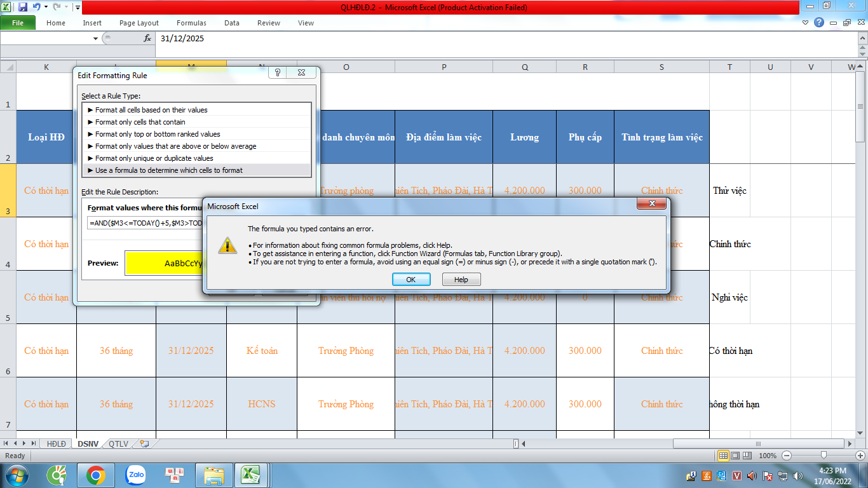Go to previous sheet navigation arrow
This screenshot has height=488, width=868.
[x=15, y=444]
